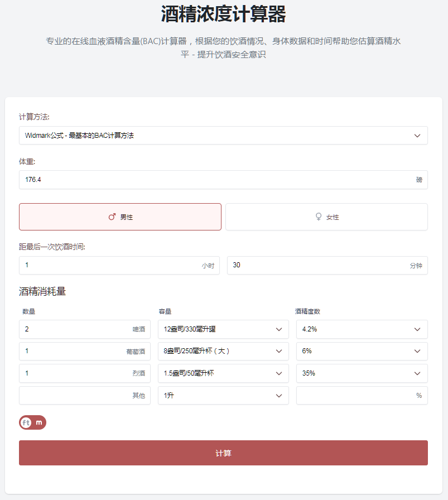448x500 pixels.
Task: Click the 分钟 minutes input field
Action: tap(327, 265)
